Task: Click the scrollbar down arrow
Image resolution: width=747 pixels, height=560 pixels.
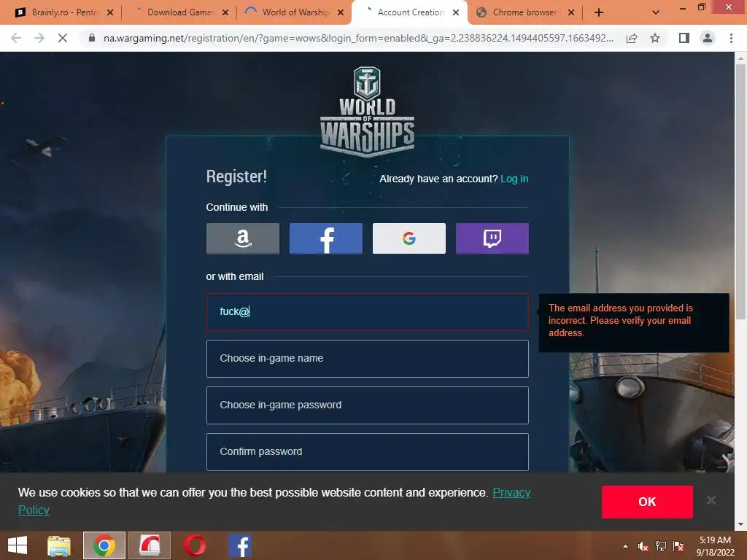Action: [740, 524]
